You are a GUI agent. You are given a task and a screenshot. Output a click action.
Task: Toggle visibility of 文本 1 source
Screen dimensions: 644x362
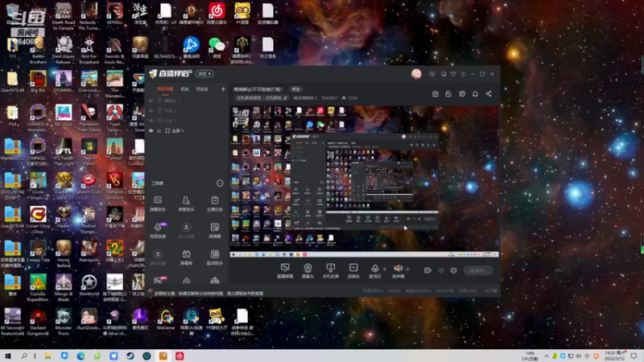pos(151,121)
